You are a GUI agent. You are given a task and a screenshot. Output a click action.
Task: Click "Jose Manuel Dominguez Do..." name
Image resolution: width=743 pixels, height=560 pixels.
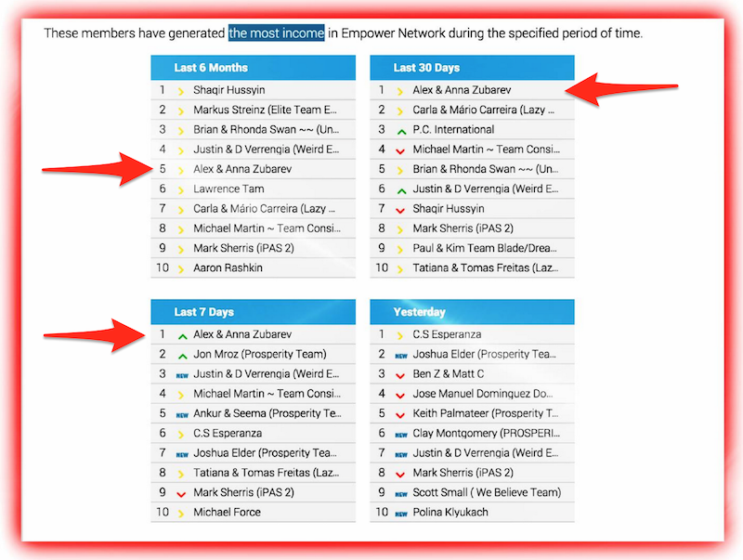tap(483, 394)
